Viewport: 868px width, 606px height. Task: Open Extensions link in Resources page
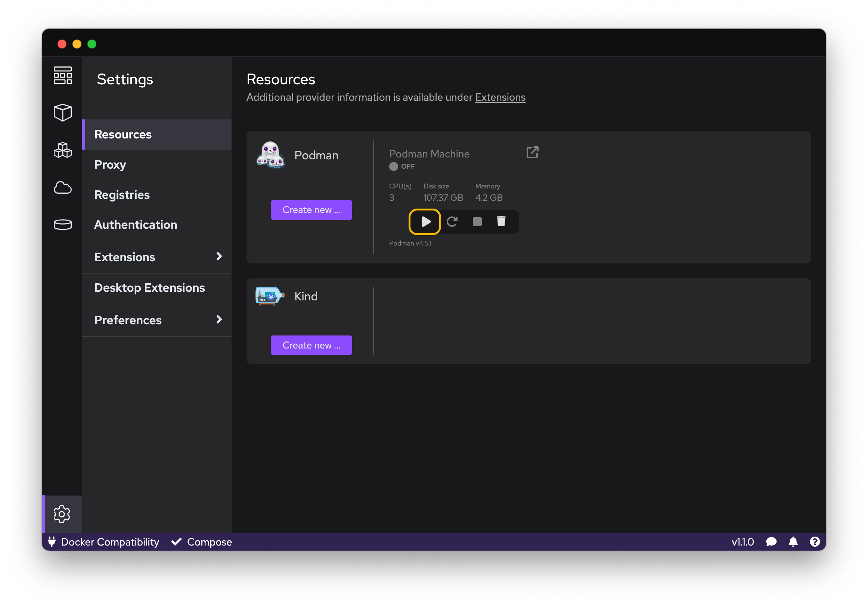click(x=500, y=97)
